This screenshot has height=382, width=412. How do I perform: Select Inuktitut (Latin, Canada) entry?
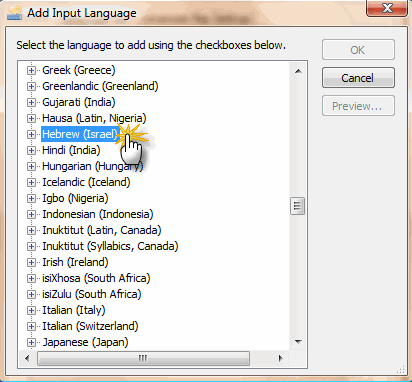click(x=102, y=230)
